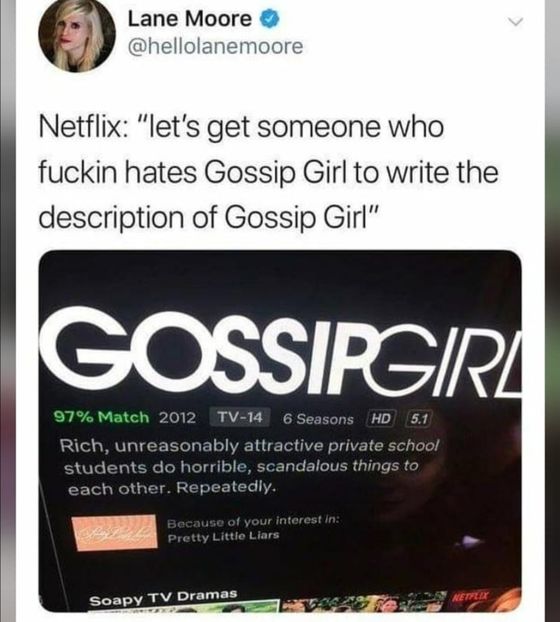Open the tweet options chevron
560x622 pixels.
tap(516, 22)
